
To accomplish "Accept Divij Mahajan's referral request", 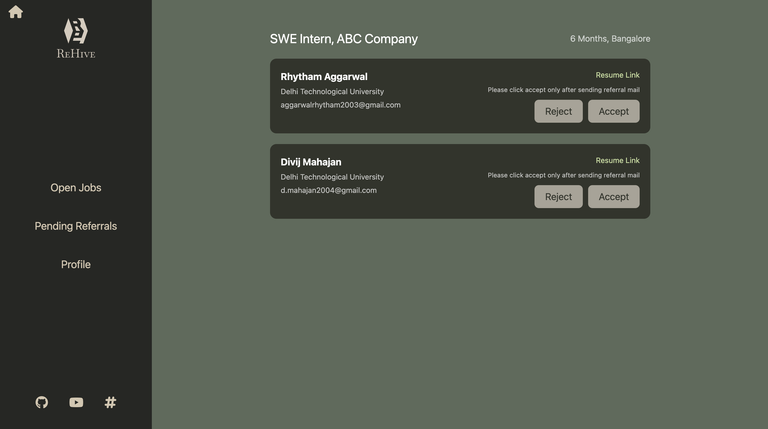I will tap(614, 196).
